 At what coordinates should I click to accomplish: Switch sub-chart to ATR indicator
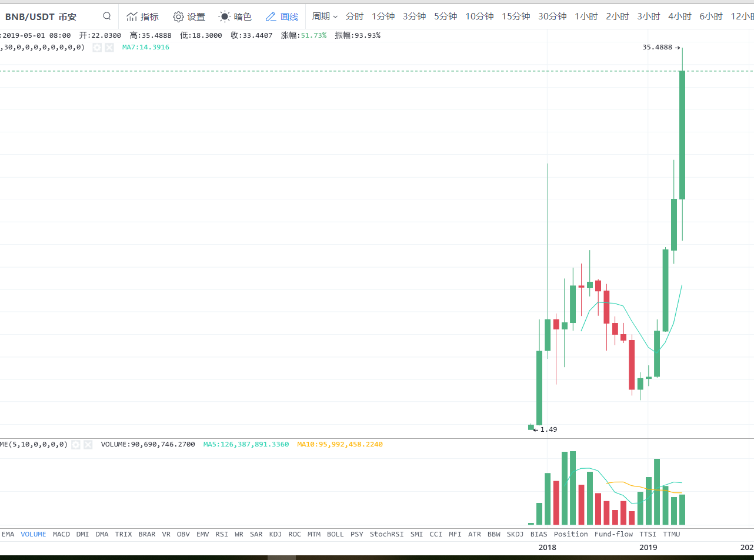click(475, 534)
